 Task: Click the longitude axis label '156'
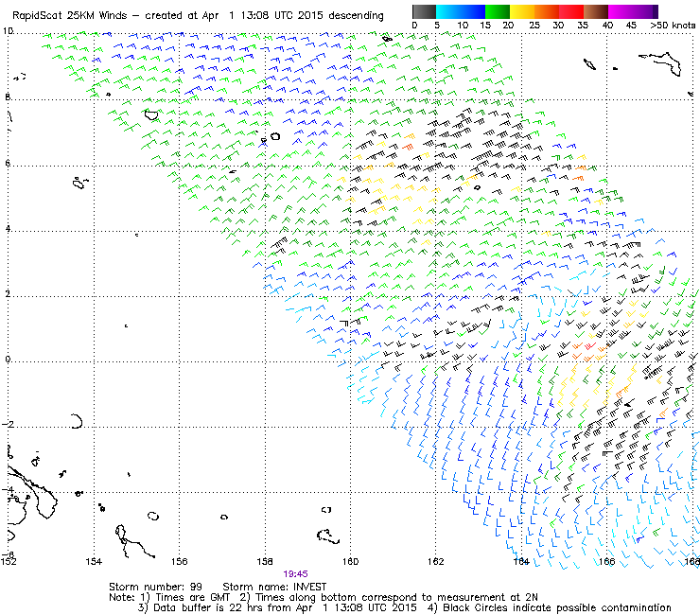coord(179,561)
